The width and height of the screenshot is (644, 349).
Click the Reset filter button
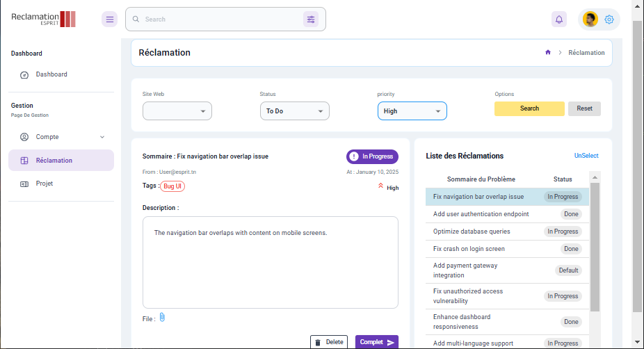(x=584, y=108)
